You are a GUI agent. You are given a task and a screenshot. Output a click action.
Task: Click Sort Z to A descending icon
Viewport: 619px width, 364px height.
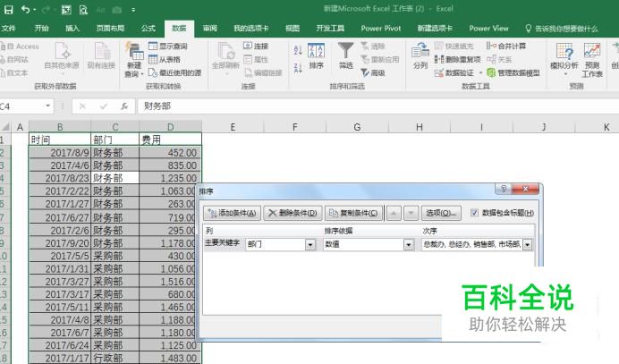coord(298,68)
